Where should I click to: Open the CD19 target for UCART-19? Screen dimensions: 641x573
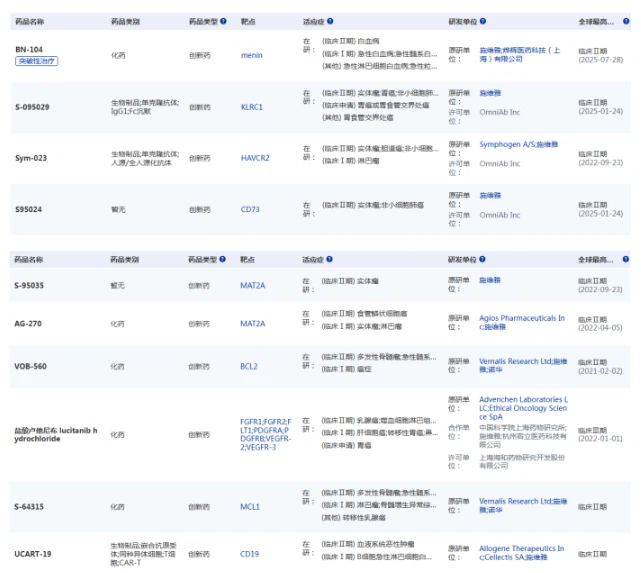point(250,553)
